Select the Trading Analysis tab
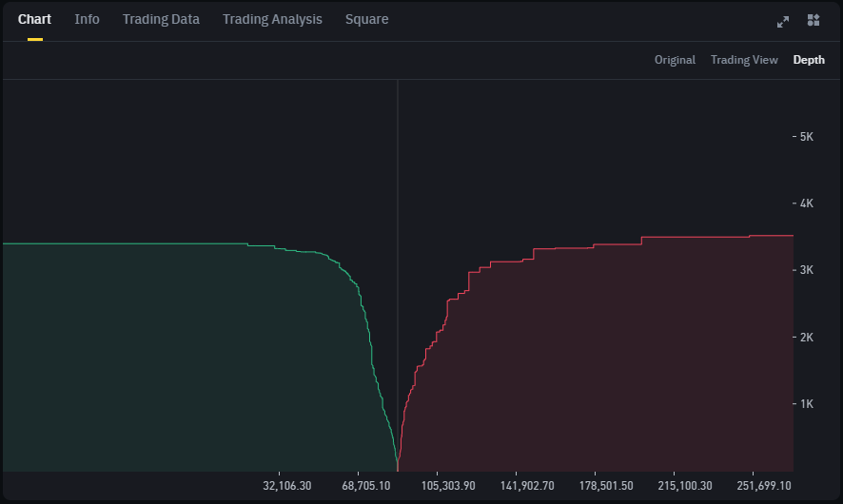Viewport: 843px width, 504px height. pos(272,19)
